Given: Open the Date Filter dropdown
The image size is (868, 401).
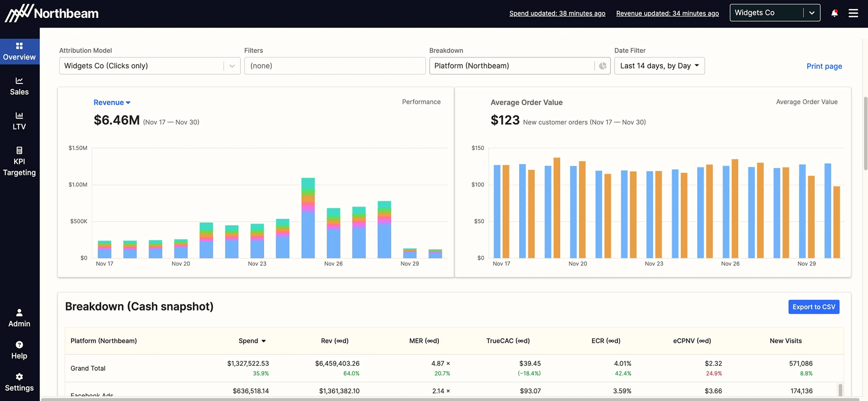Looking at the screenshot, I should [x=659, y=66].
